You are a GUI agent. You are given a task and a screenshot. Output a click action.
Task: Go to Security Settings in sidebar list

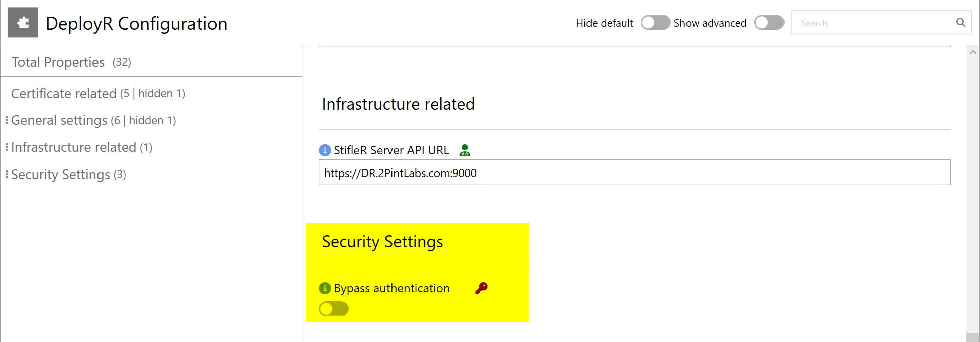click(x=60, y=175)
